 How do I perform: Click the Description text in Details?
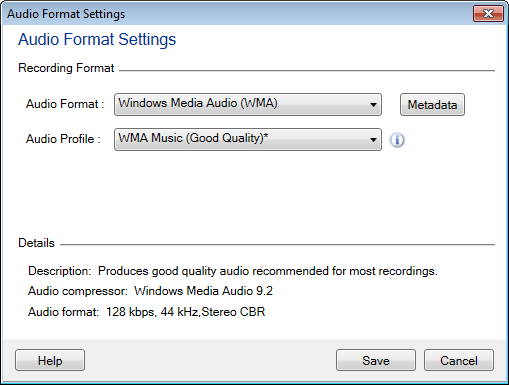pyautogui.click(x=233, y=271)
